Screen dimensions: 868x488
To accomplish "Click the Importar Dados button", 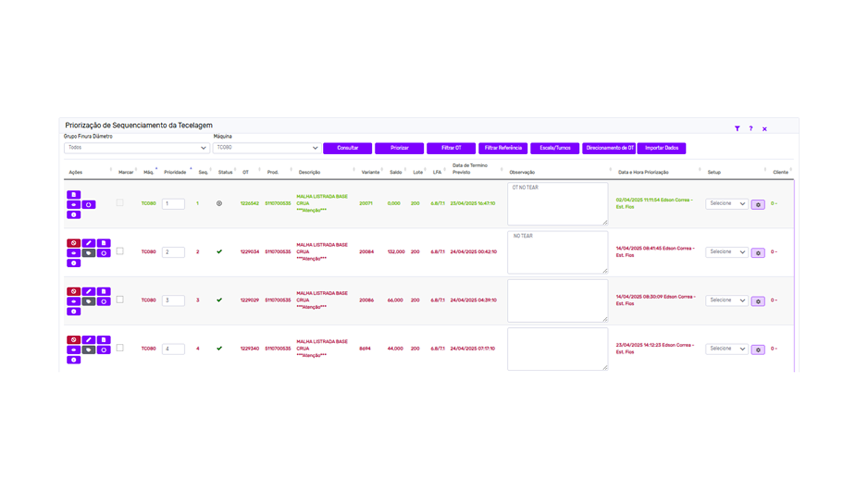I will (661, 148).
